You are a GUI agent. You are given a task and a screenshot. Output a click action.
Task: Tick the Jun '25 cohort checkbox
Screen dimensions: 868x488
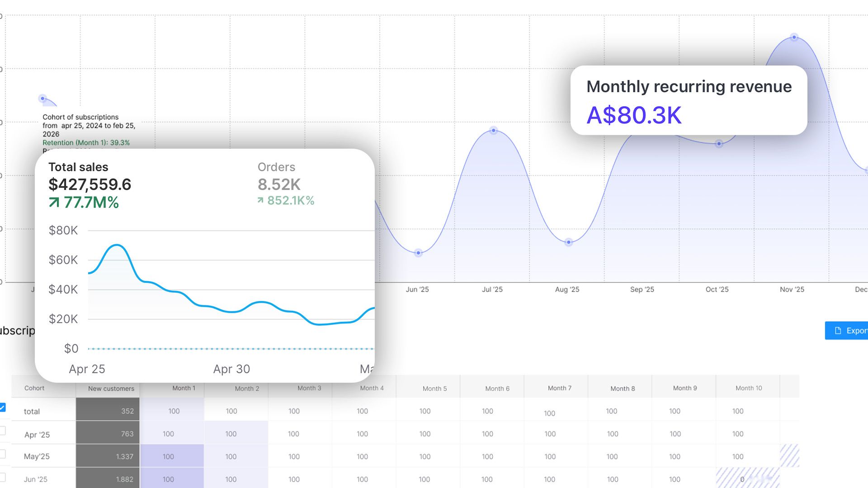pyautogui.click(x=2, y=477)
